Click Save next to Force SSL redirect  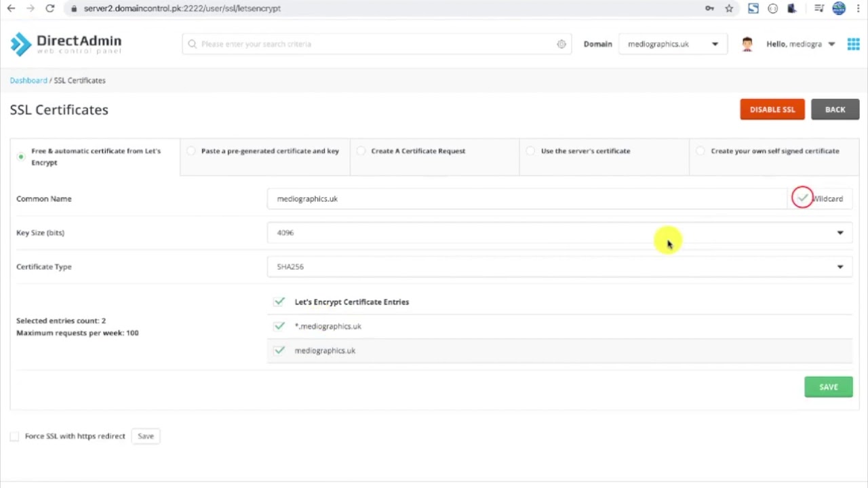coord(146,436)
